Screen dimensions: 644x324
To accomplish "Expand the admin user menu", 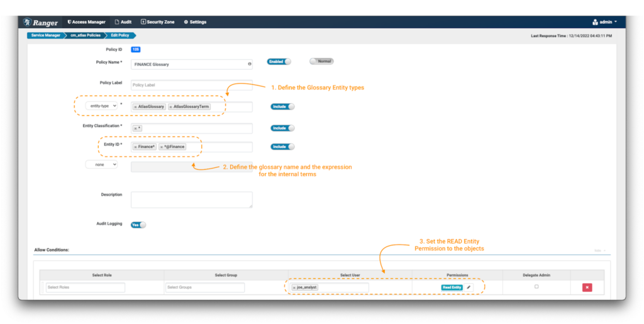I will [604, 22].
